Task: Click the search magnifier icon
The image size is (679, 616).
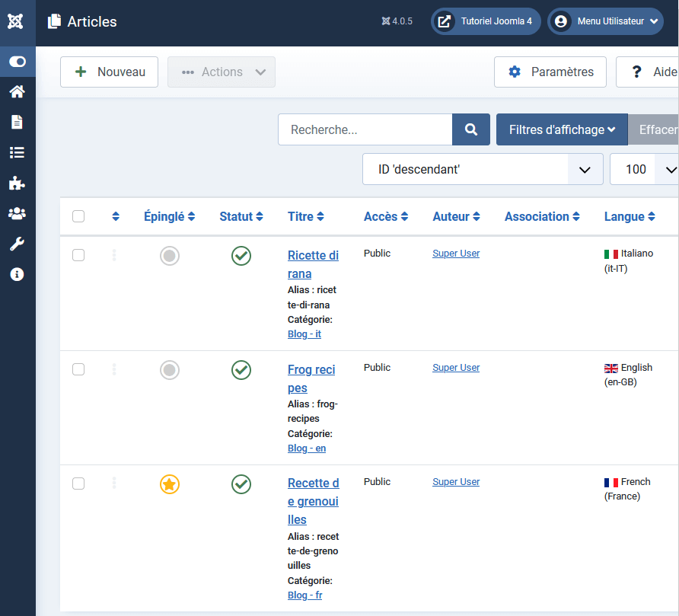Action: click(470, 129)
